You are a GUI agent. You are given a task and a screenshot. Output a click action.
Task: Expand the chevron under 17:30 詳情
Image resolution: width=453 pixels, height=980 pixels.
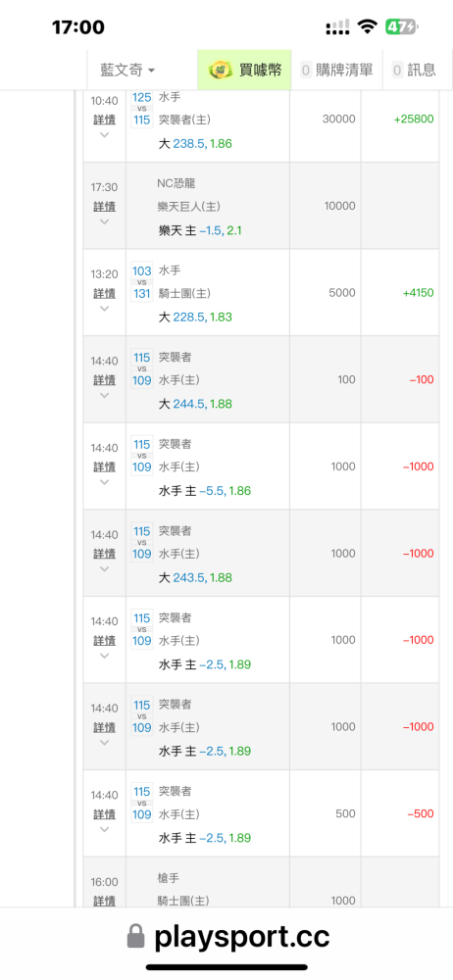[105, 221]
